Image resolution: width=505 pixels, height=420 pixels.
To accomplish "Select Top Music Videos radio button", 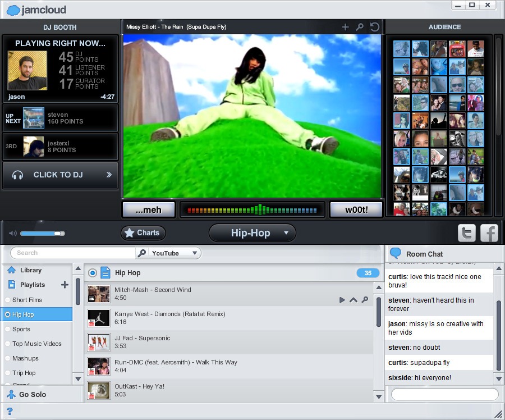I will coord(8,344).
